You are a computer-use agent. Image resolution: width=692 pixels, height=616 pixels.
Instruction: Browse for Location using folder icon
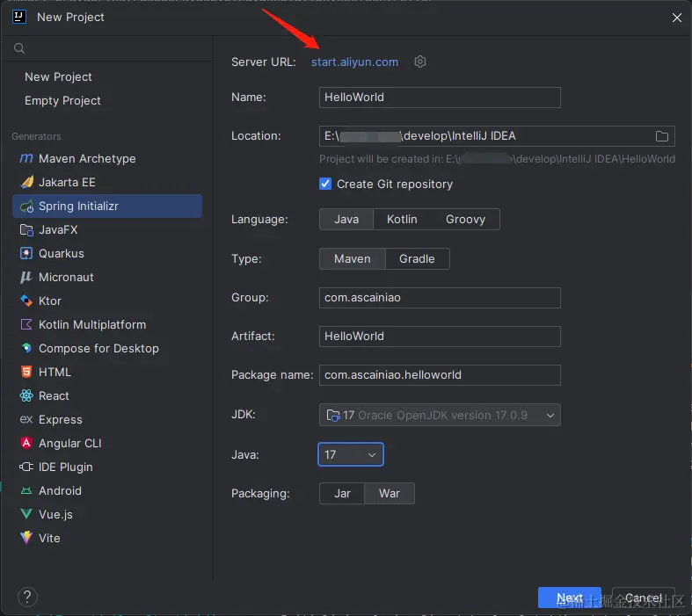(x=661, y=136)
